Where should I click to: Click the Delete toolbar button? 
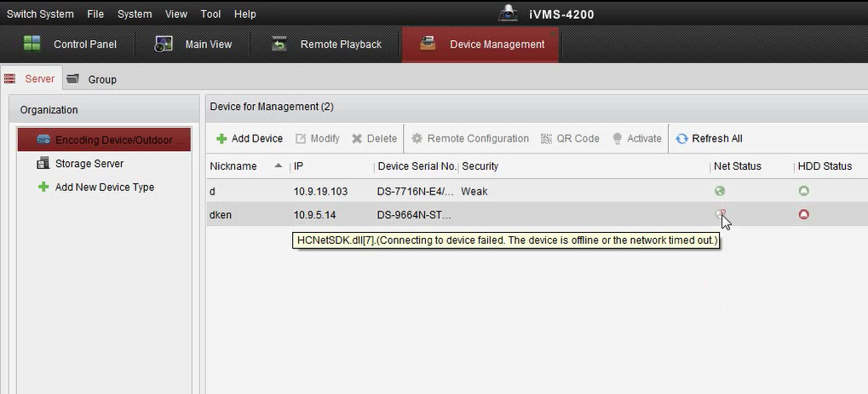pos(374,138)
